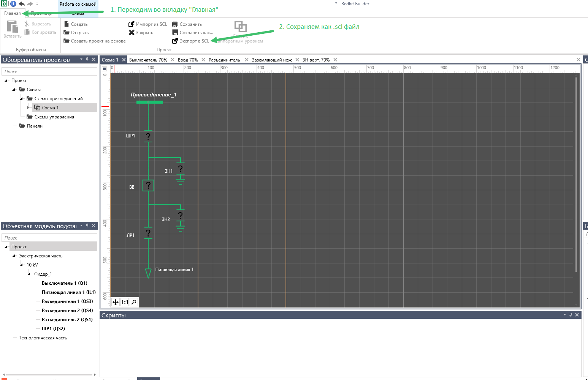Screen dimensions: 588x380
Task: Collapse the Схемы folder node
Action: coord(14,90)
